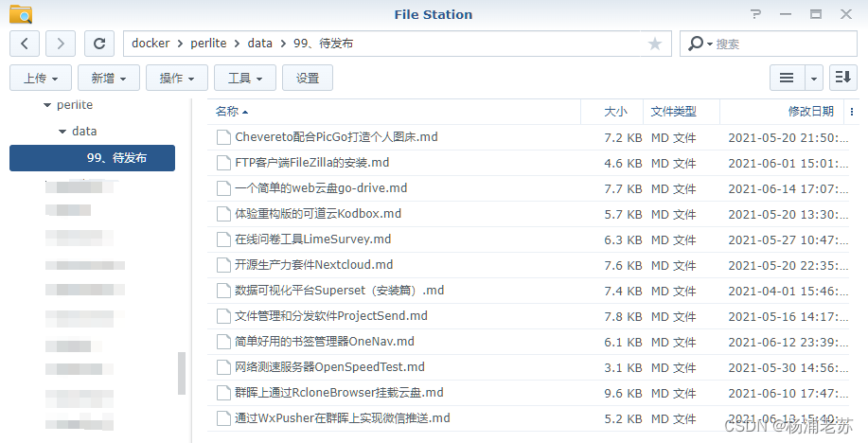Click the 9.6 KB size cell
The image size is (868, 443).
pos(623,393)
